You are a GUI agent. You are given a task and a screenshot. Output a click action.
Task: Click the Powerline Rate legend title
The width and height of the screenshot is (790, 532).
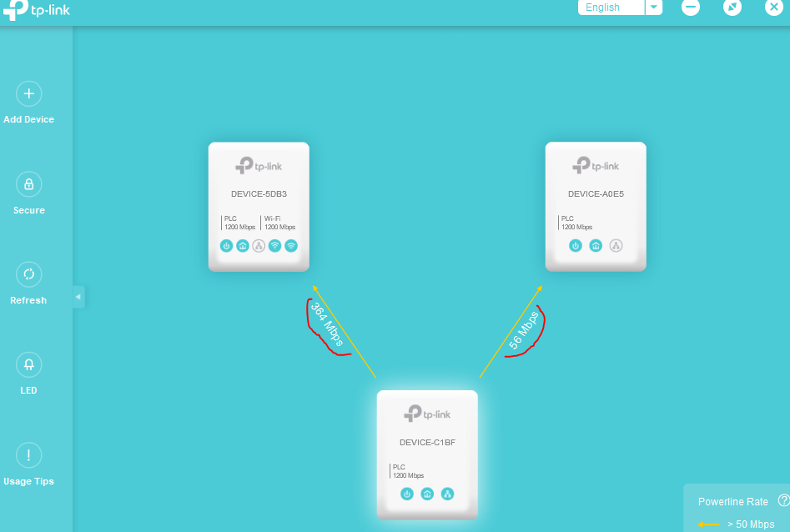point(733,502)
